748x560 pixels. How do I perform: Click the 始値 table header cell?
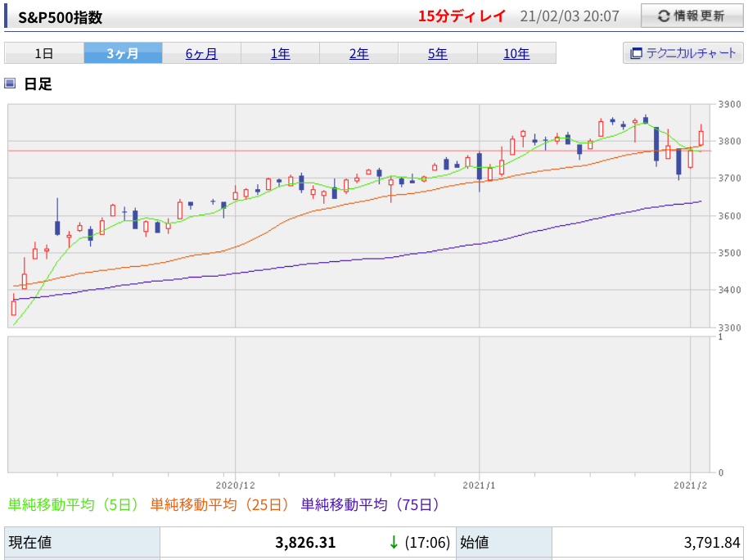coord(504,543)
